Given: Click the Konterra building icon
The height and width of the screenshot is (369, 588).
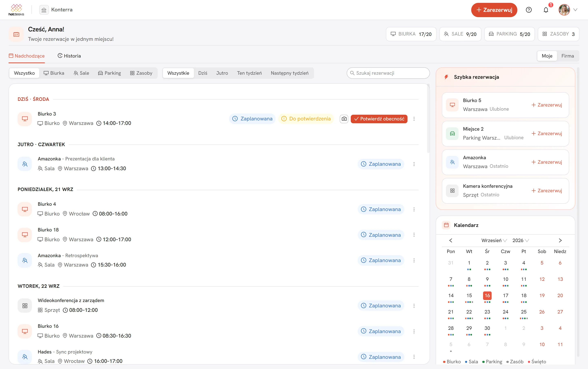Looking at the screenshot, I should (44, 10).
